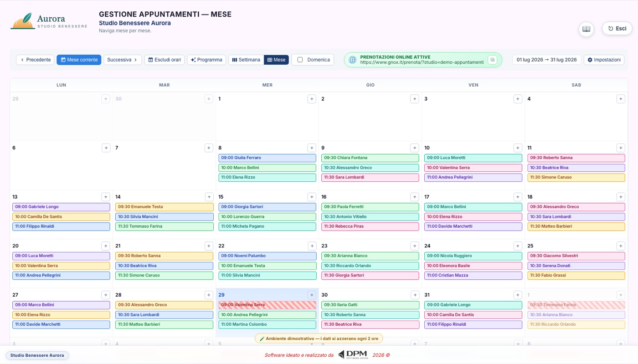Go to Successiva month
638x364 pixels.
click(123, 60)
